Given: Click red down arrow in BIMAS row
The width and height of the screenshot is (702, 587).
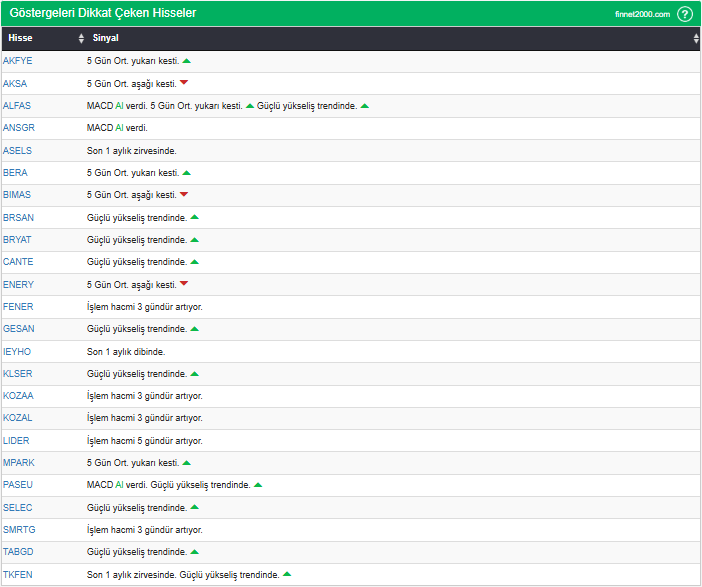Looking at the screenshot, I should click(x=184, y=194).
